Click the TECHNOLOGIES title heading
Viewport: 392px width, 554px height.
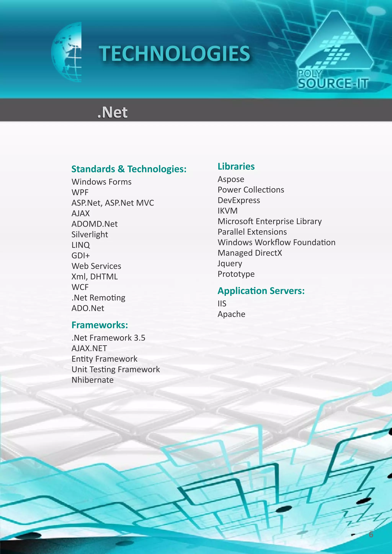[x=174, y=54]
